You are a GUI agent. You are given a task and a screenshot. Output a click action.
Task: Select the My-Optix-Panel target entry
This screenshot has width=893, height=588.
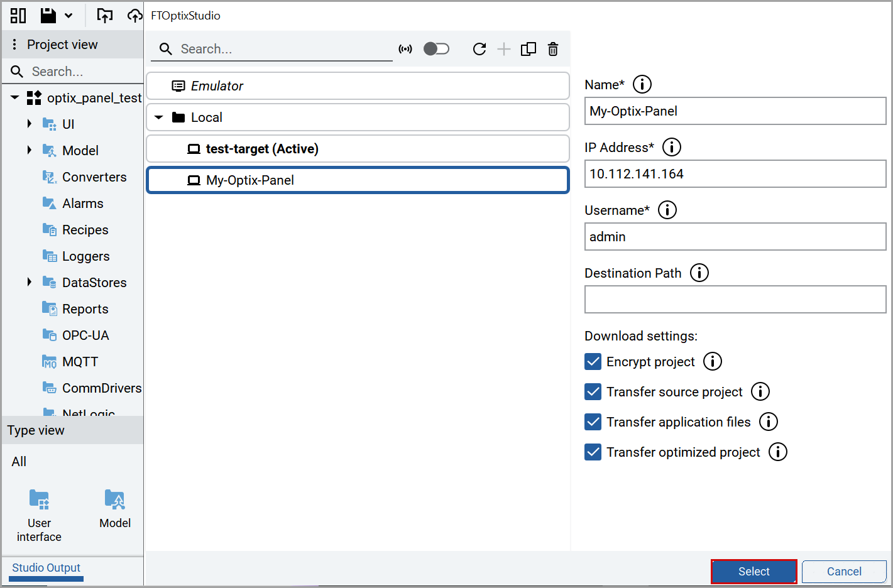pos(358,180)
